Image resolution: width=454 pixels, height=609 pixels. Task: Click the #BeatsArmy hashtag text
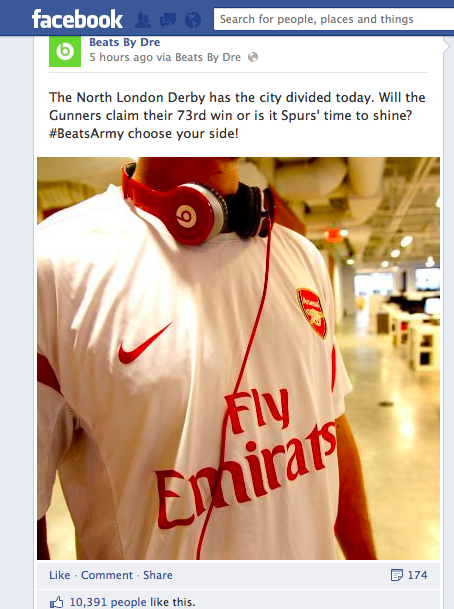pyautogui.click(x=87, y=134)
